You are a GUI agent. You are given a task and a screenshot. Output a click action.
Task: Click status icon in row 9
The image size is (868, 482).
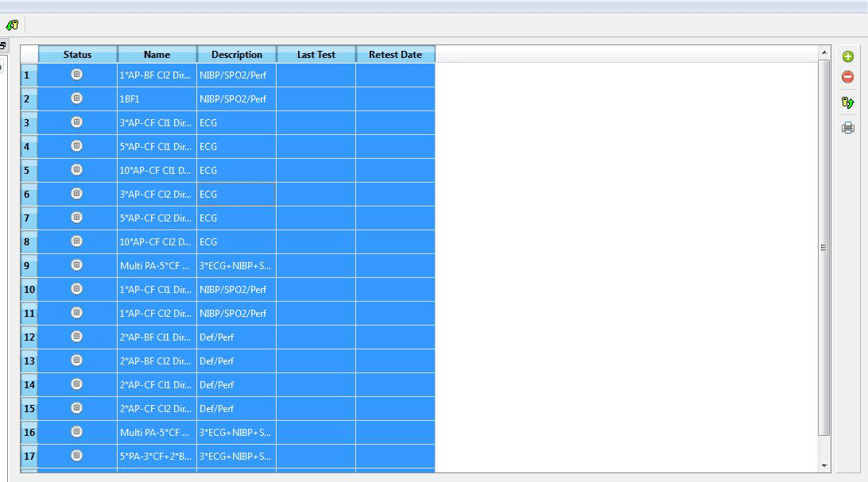pyautogui.click(x=77, y=265)
